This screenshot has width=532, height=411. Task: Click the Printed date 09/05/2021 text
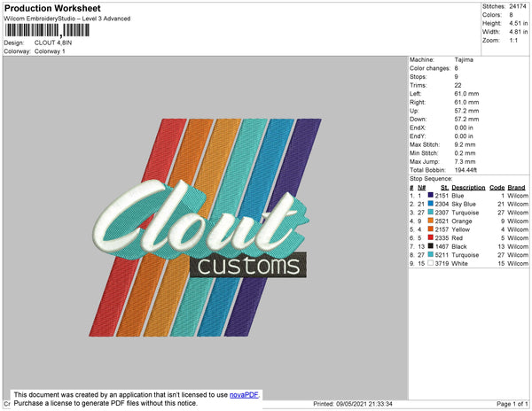pyautogui.click(x=353, y=404)
